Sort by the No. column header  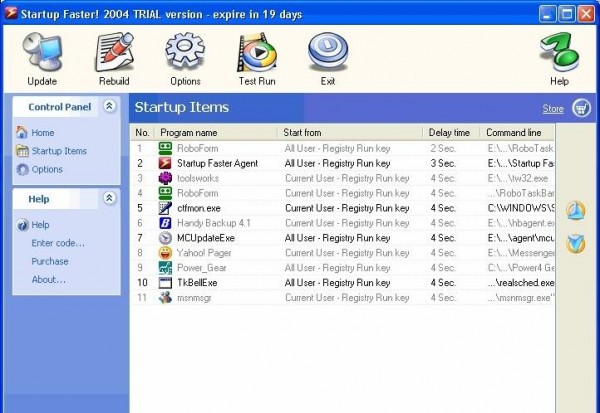coord(142,132)
